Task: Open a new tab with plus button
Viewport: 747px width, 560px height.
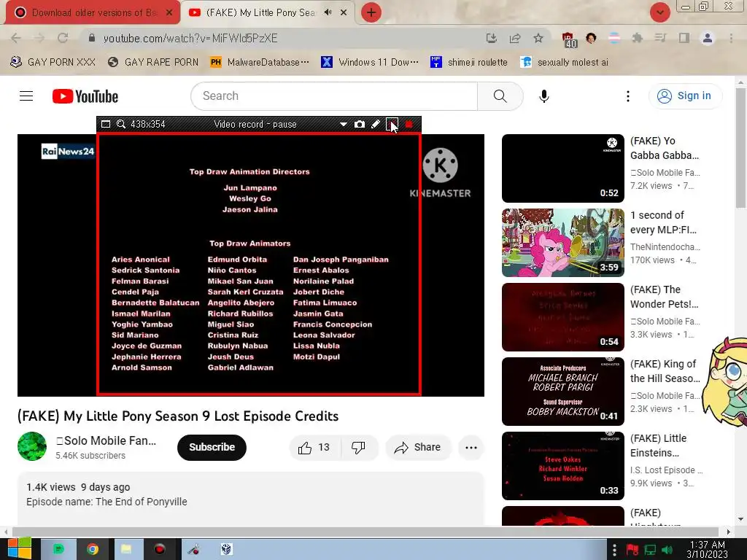Action: (x=371, y=12)
